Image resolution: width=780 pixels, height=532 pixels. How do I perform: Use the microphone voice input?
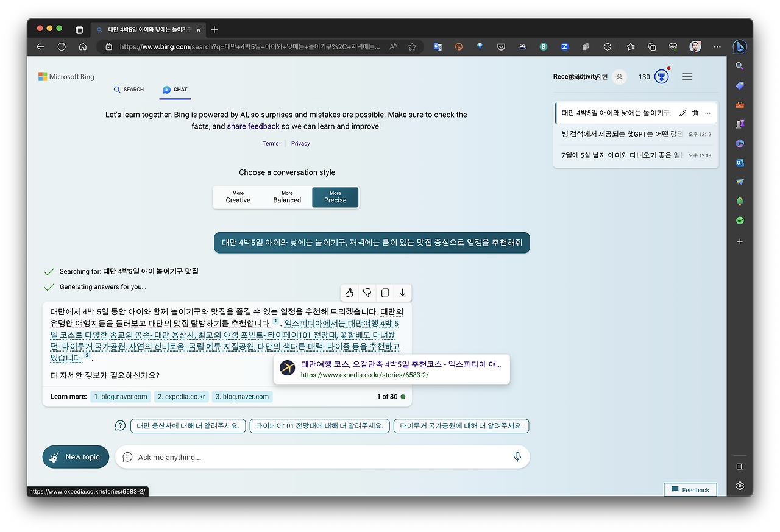point(517,457)
